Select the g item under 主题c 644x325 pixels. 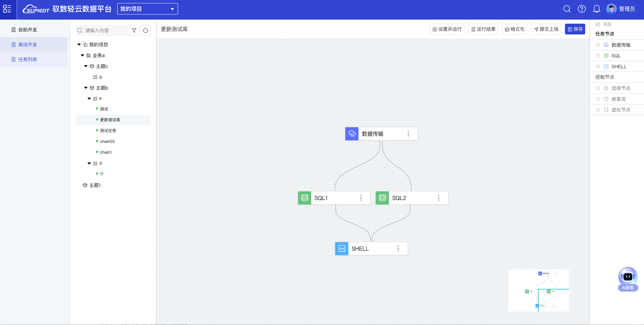pos(100,77)
